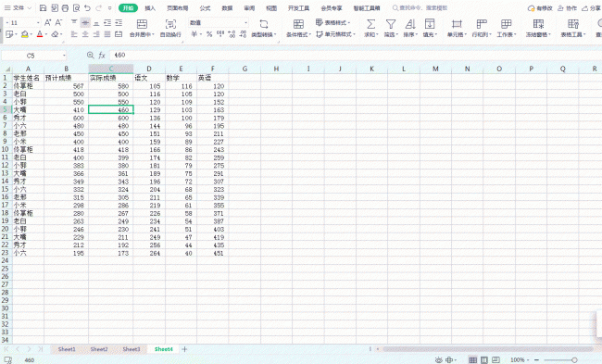Click the percent style icon
This screenshot has width=602, height=364.
click(209, 34)
